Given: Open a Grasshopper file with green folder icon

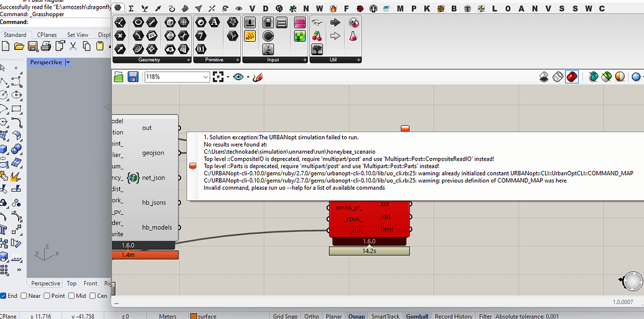Looking at the screenshot, I should [x=119, y=76].
